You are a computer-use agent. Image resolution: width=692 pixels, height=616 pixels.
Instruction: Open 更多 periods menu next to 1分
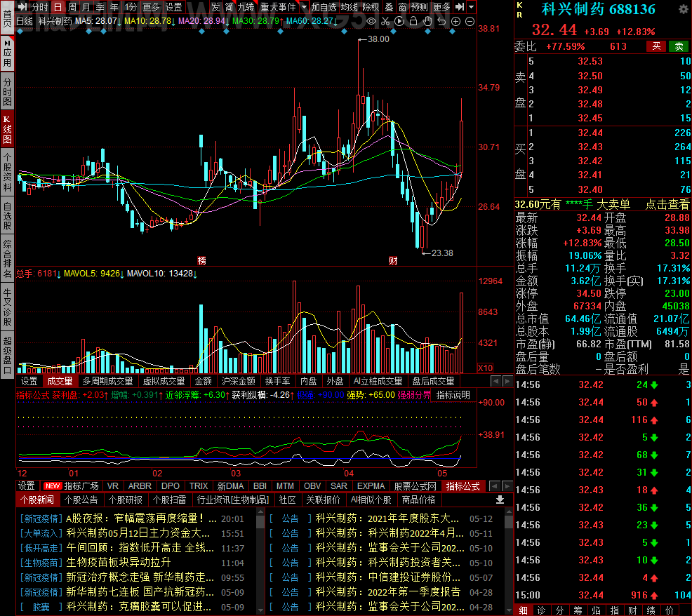[151, 7]
